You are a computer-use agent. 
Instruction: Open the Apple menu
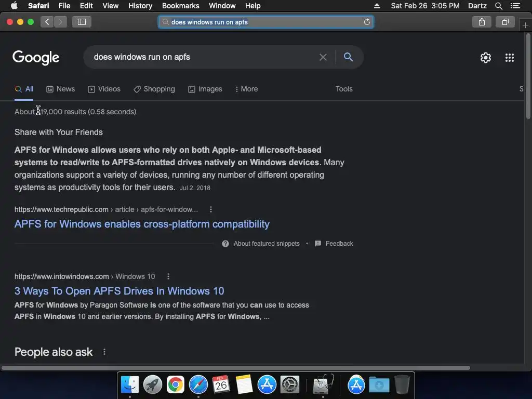[x=14, y=6]
